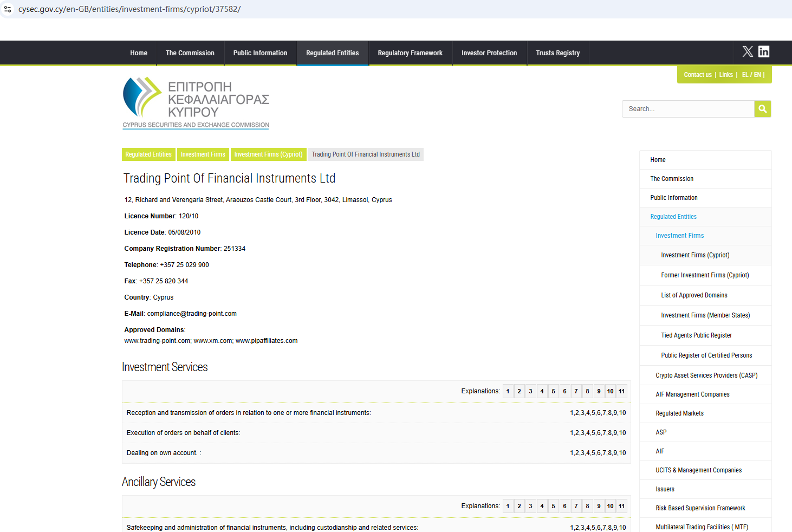Screen dimensions: 792x532
Task: Click the Execution of orders on behalf of clients row
Action: 376,433
